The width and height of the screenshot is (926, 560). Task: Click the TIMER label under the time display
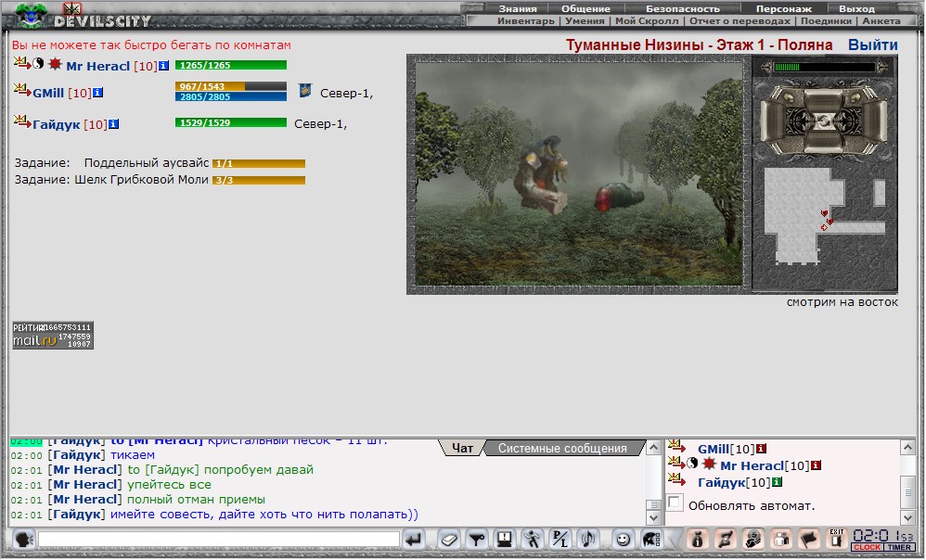tap(899, 548)
